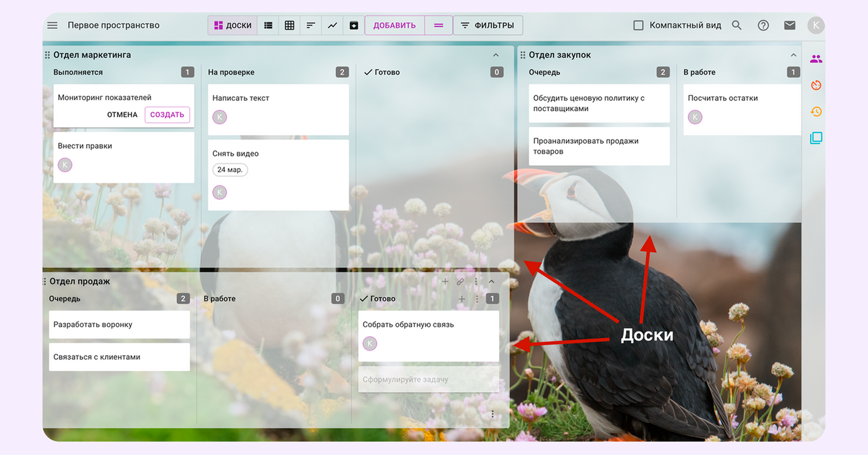Open the mail notifications icon

tap(790, 25)
